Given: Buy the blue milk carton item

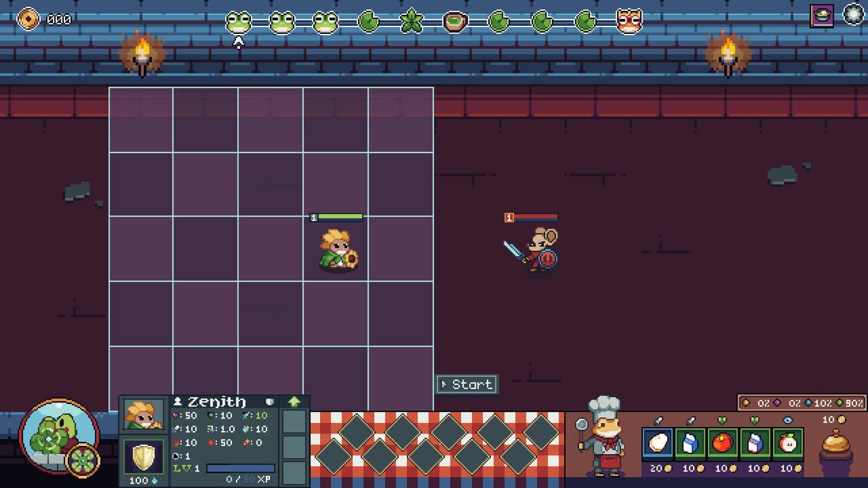Looking at the screenshot, I should [x=690, y=443].
